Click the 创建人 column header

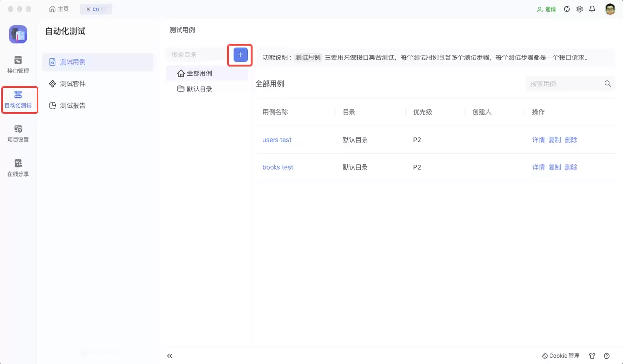pos(482,112)
